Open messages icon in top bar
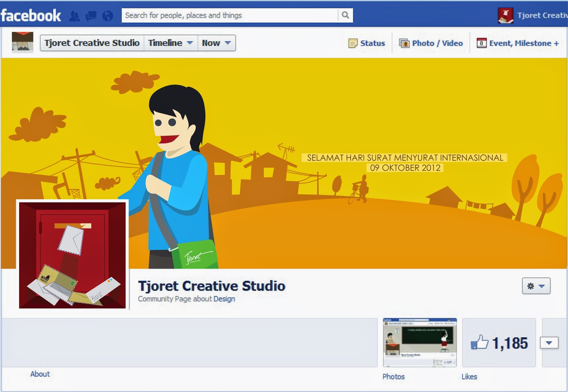 (91, 16)
